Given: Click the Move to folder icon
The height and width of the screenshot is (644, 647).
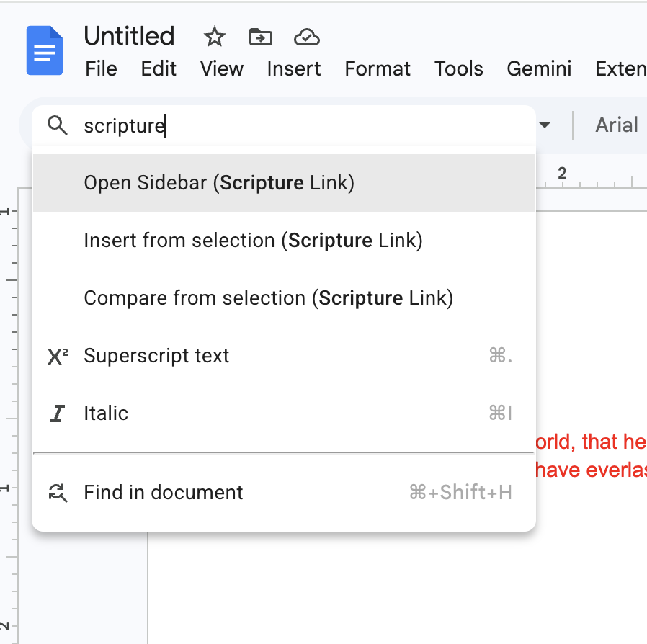Looking at the screenshot, I should (x=261, y=37).
